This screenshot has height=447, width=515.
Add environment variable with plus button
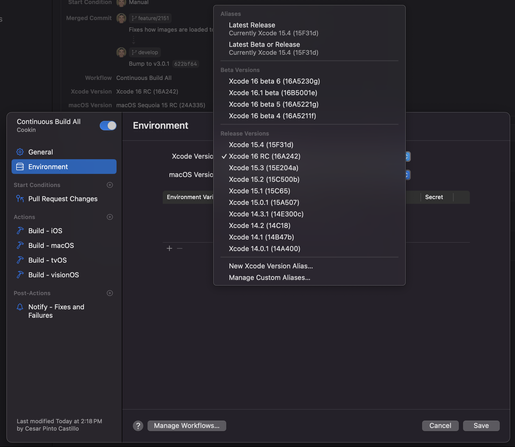tap(169, 248)
